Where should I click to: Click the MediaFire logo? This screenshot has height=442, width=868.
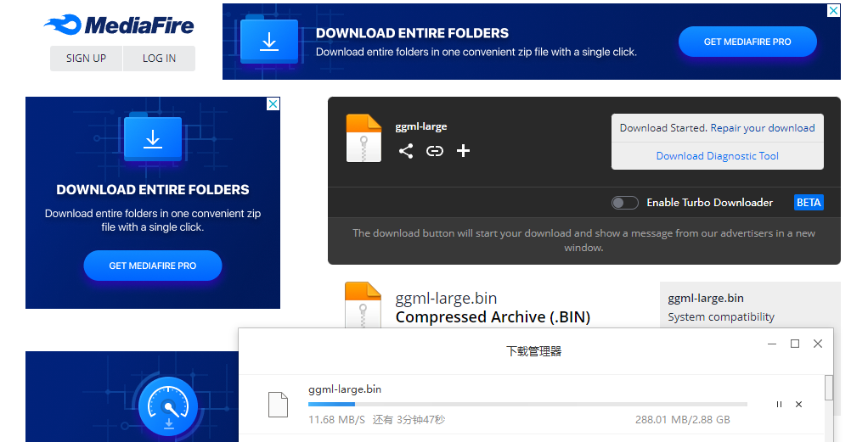tap(120, 25)
